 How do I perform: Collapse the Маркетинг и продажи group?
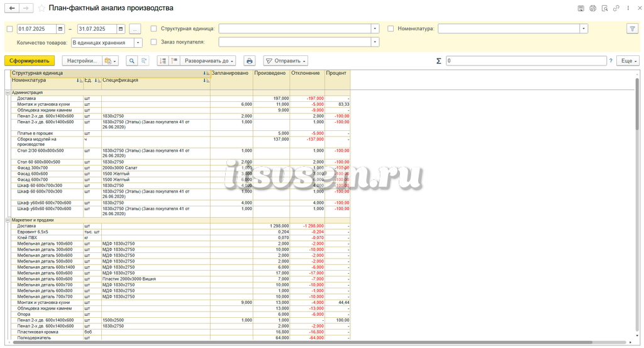[8, 220]
